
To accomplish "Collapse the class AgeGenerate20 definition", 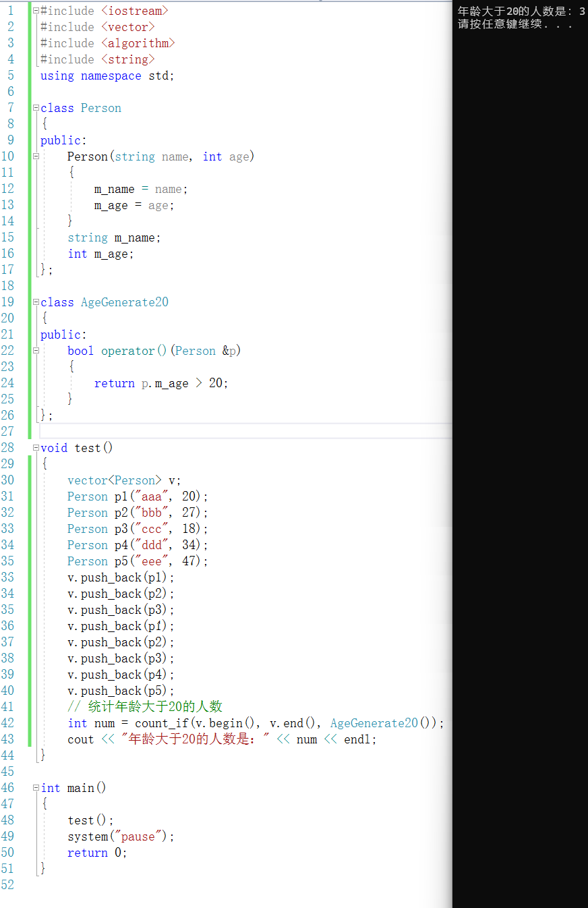I will (36, 302).
